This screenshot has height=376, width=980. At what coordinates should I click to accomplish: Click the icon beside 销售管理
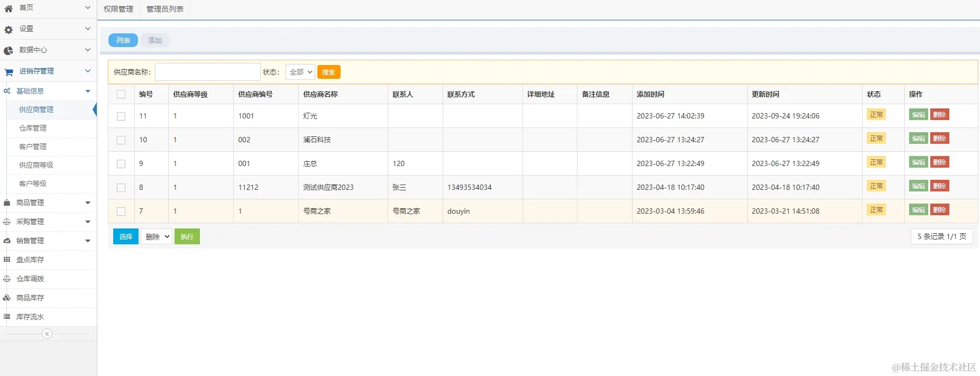tap(7, 241)
